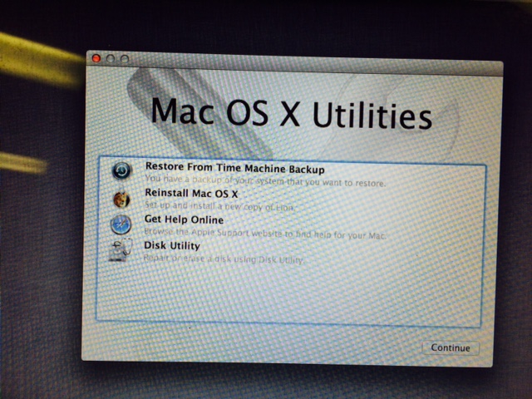Select the Lion installer icon
Screen dimensions: 532x399
pyautogui.click(x=121, y=199)
